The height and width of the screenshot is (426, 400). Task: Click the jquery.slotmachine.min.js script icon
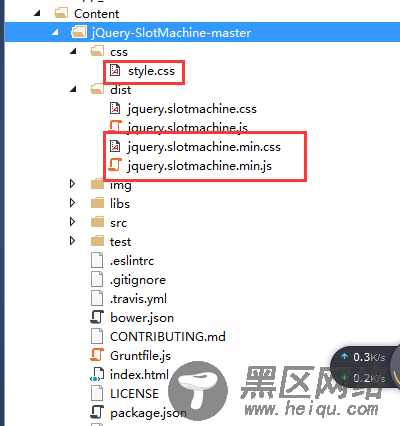[115, 165]
